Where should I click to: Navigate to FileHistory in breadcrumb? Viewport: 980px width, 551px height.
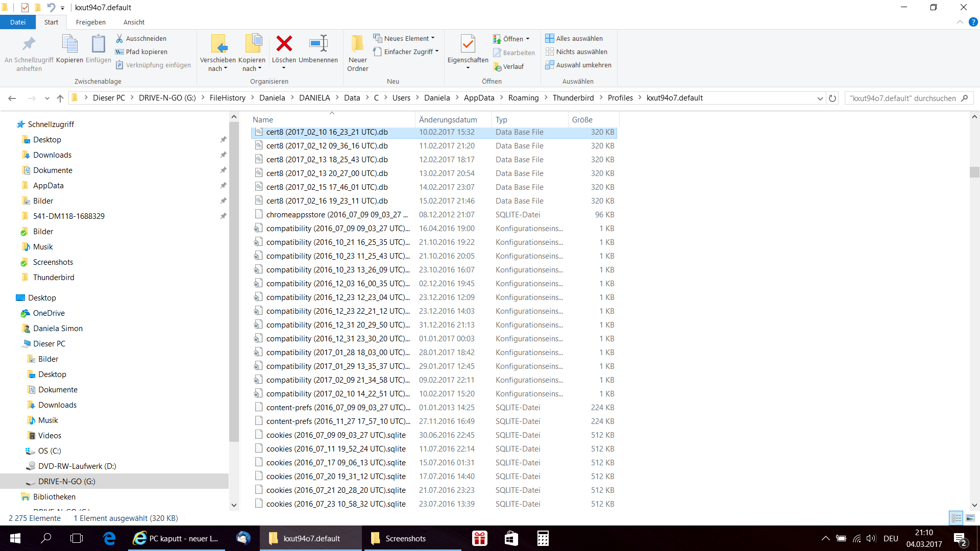coord(228,98)
